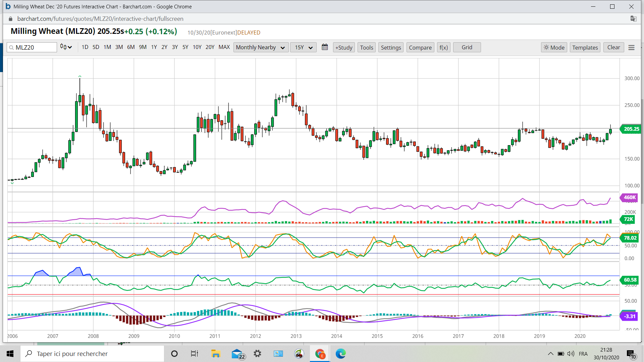The width and height of the screenshot is (644, 362).
Task: Open the hamburger menu icon
Action: (631, 48)
